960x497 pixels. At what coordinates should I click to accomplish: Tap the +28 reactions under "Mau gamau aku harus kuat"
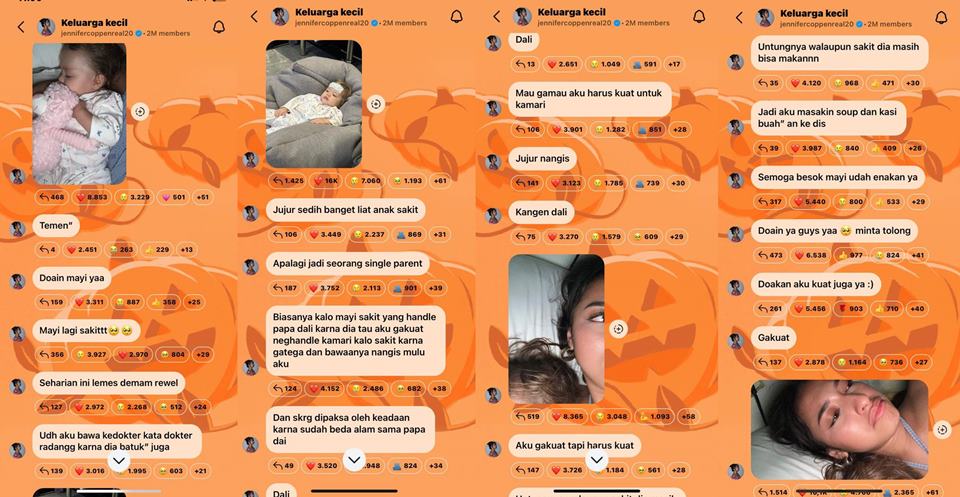pyautogui.click(x=679, y=130)
